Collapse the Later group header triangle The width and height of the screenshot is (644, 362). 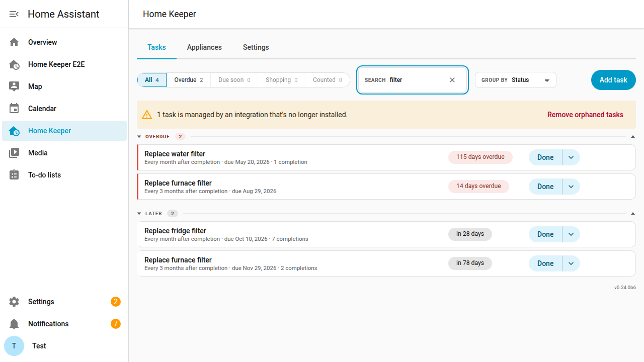click(139, 214)
